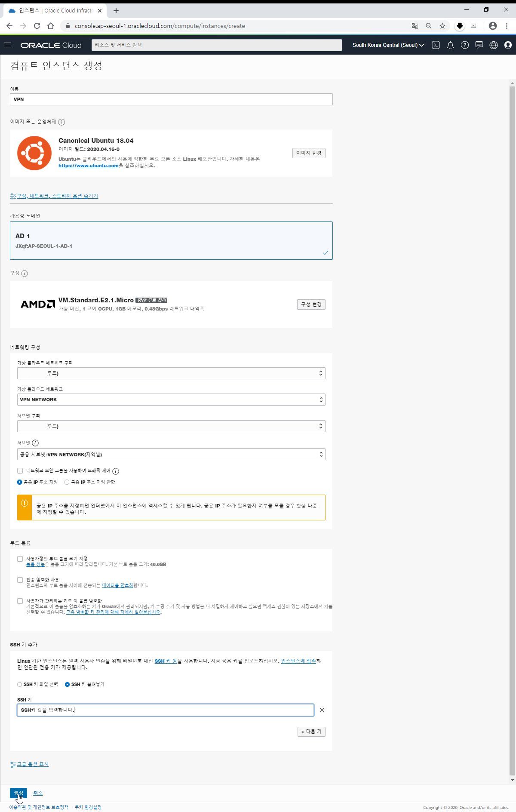Viewport: 516px width, 812px height.
Task: Click the browser address bar URL
Action: point(160,26)
